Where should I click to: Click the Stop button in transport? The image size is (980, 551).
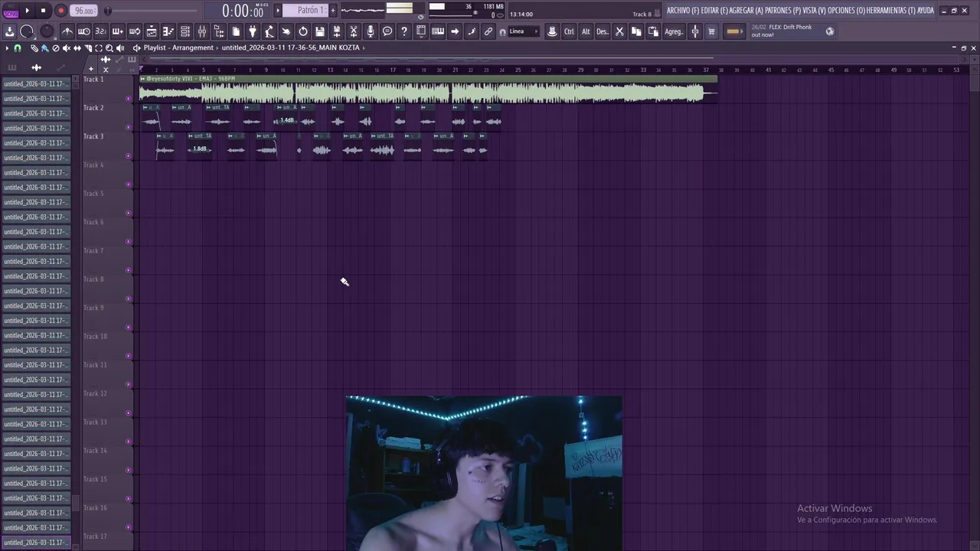coord(44,11)
